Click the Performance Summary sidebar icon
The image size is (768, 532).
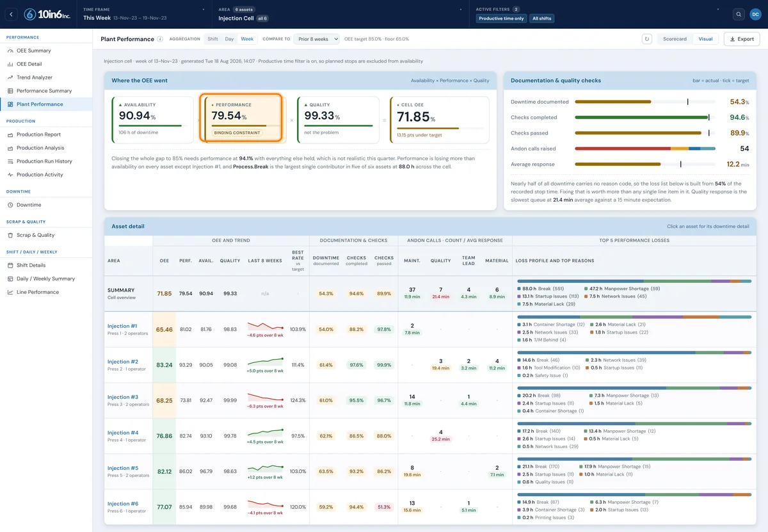[10, 91]
